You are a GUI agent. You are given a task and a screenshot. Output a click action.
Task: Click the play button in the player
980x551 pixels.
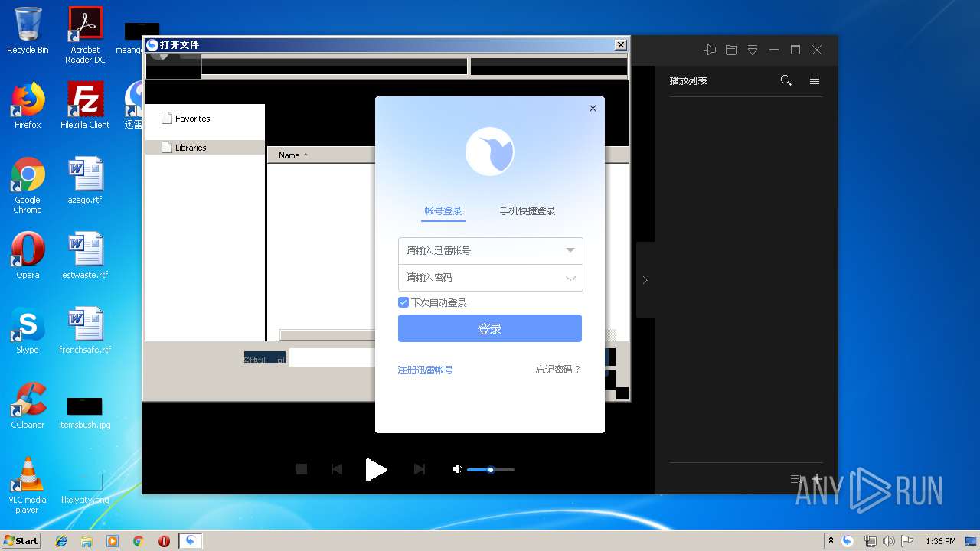point(375,470)
